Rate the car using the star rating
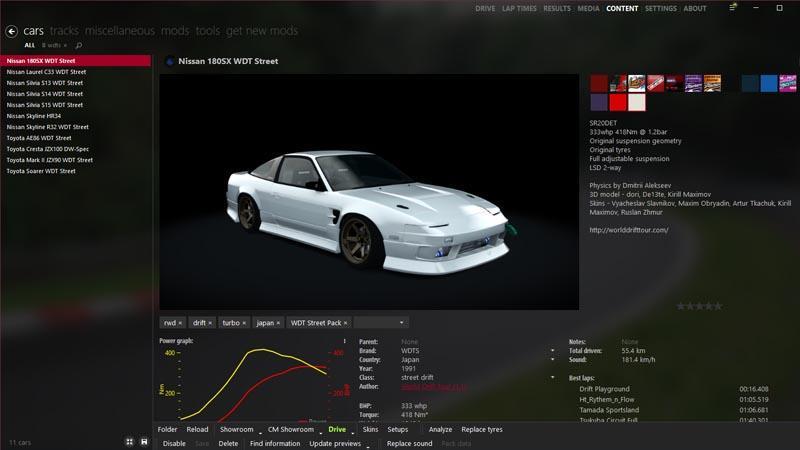The height and width of the screenshot is (450, 800). click(699, 306)
